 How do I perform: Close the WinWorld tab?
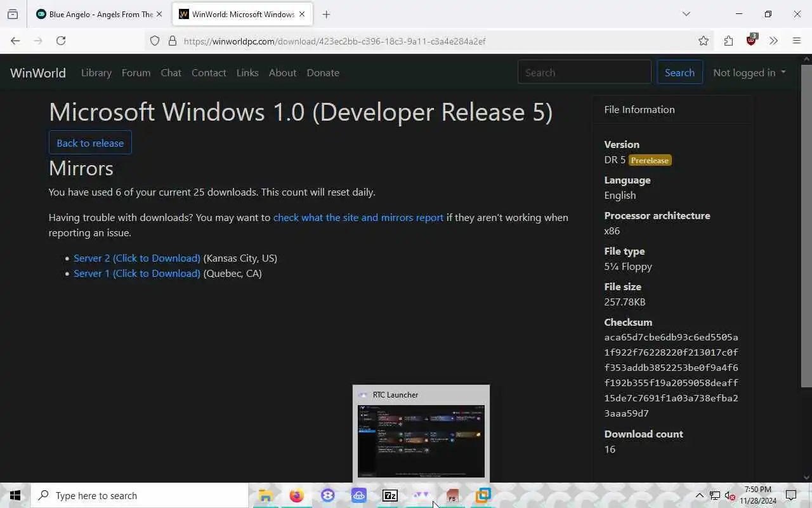302,14
